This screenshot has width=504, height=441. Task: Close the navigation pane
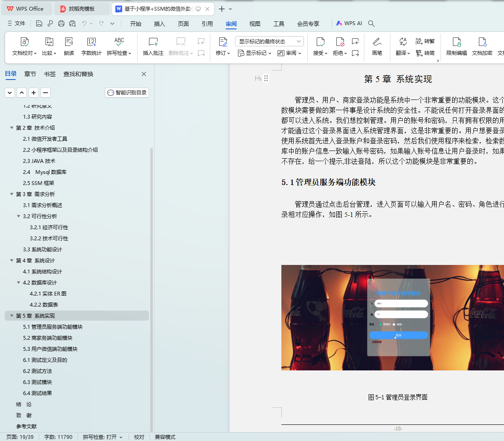point(144,74)
